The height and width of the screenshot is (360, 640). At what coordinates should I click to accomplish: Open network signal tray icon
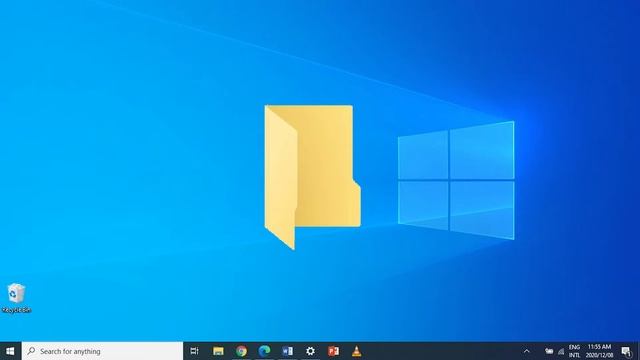tap(561, 351)
